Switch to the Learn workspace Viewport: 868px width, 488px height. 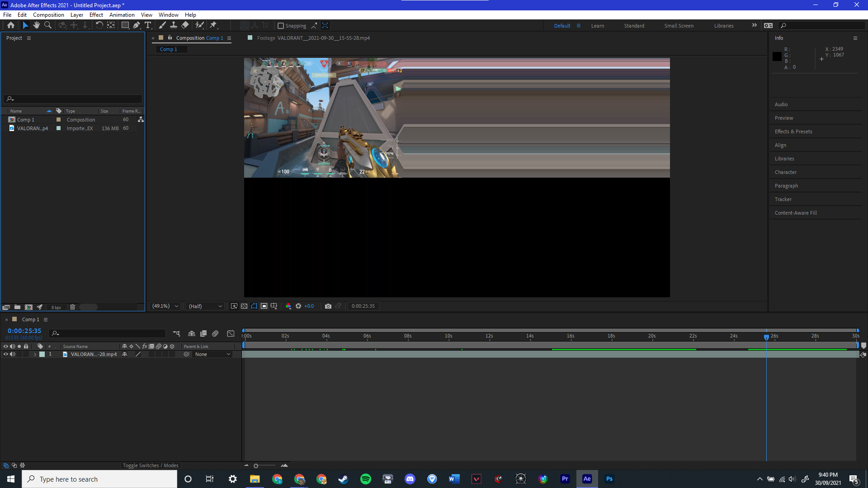[x=598, y=26]
